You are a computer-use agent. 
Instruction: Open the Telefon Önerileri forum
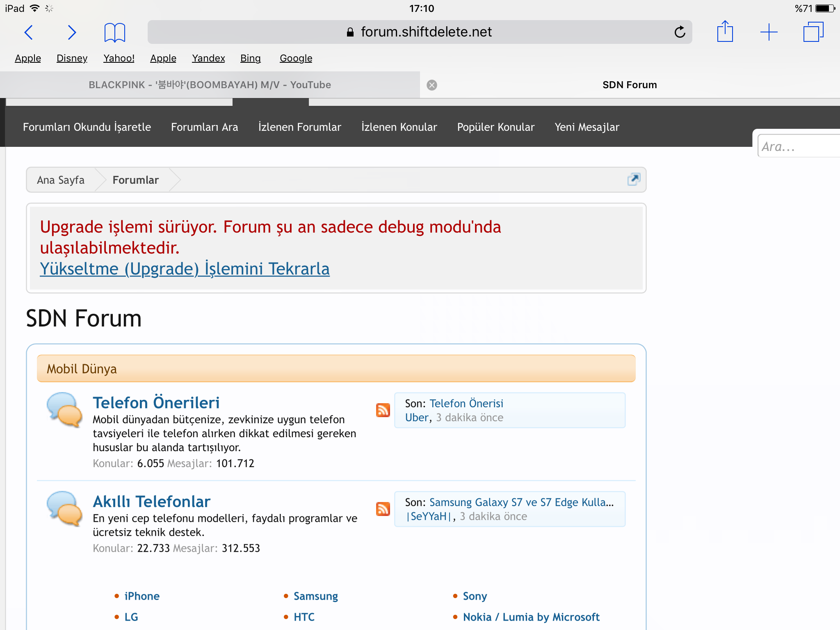click(x=156, y=403)
